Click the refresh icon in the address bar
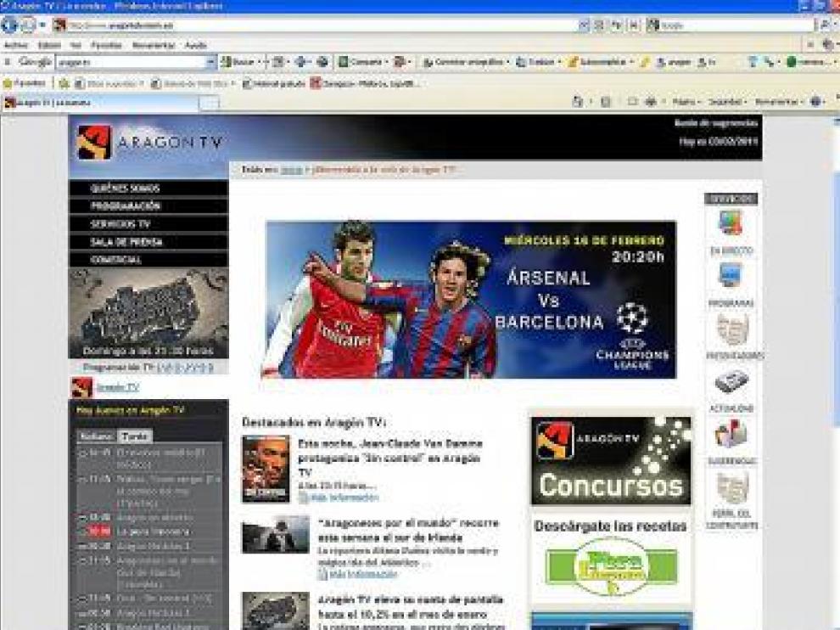This screenshot has height=630, width=840. [x=617, y=25]
